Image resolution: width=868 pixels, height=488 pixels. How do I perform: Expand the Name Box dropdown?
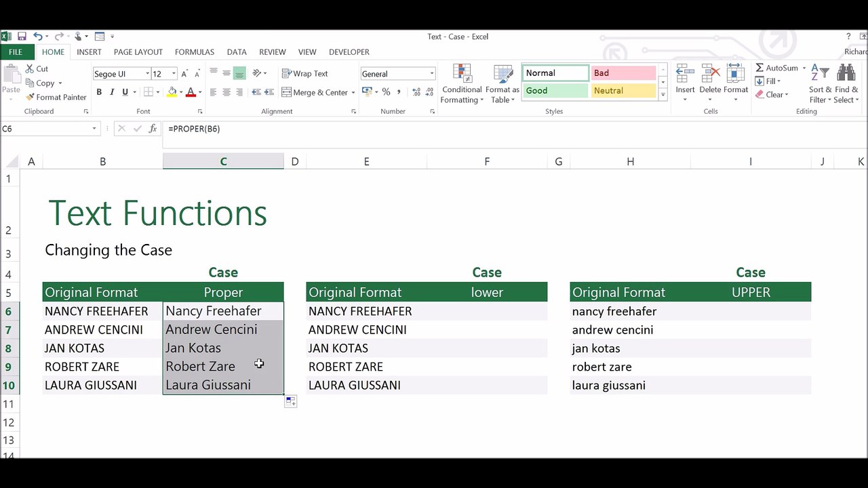pyautogui.click(x=94, y=129)
